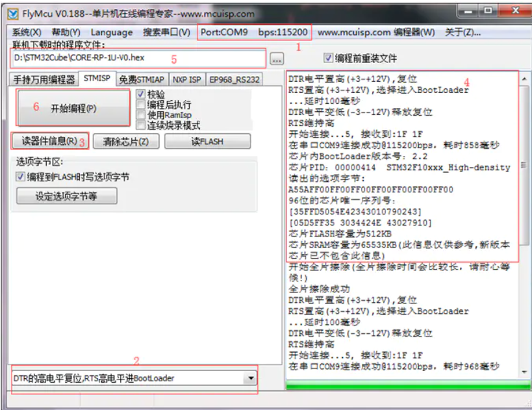Toggle the 校验 checkbox

click(x=141, y=94)
